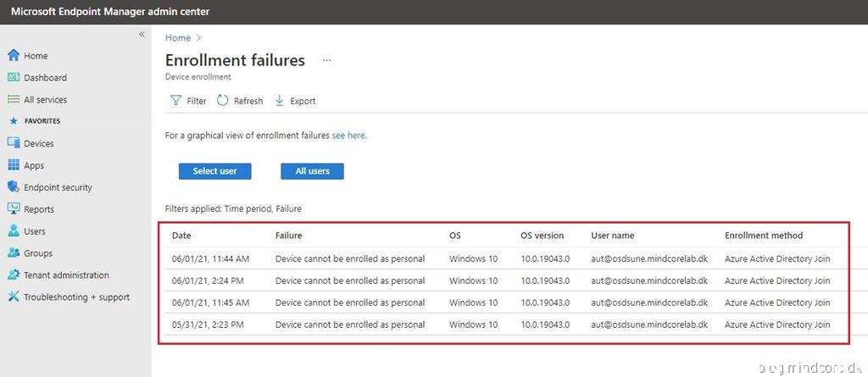The image size is (868, 377).
Task: Click the Home icon in the sidebar
Action: click(x=14, y=56)
